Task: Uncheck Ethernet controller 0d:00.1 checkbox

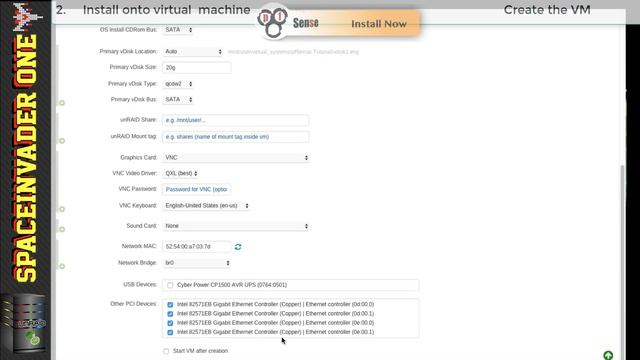Action: (x=170, y=314)
